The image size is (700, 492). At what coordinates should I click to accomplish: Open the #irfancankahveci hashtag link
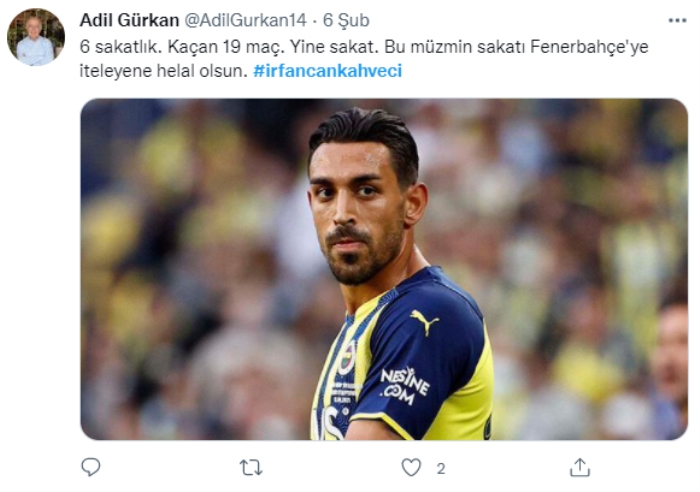328,71
